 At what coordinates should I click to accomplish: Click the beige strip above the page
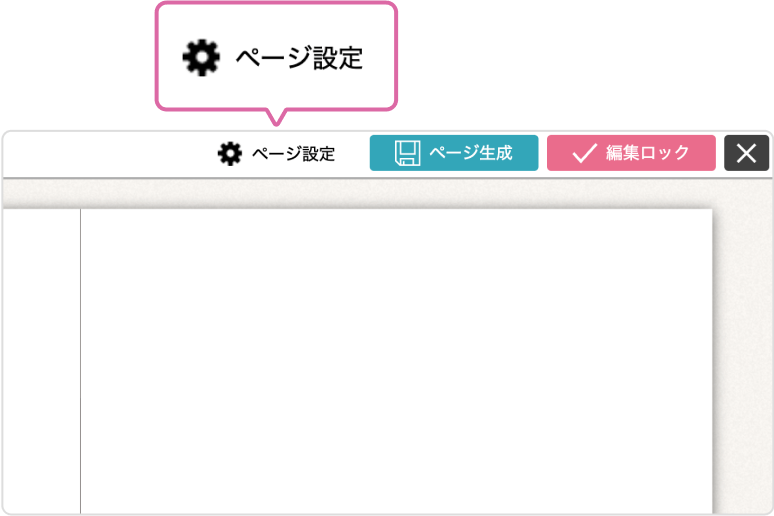pos(387,193)
